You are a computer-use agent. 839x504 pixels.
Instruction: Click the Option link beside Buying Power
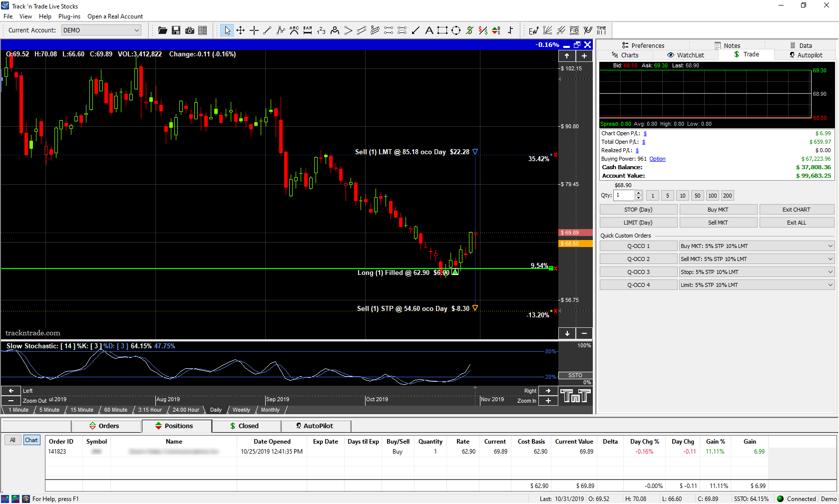(657, 159)
